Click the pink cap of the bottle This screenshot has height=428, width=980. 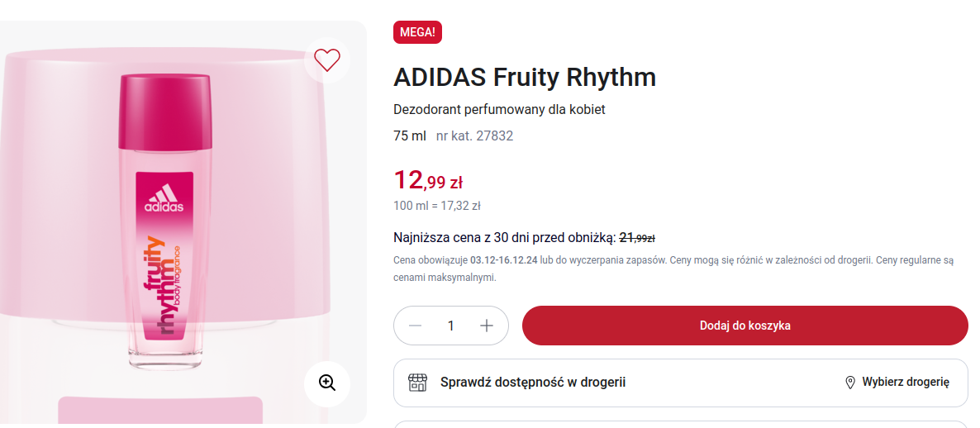165,106
